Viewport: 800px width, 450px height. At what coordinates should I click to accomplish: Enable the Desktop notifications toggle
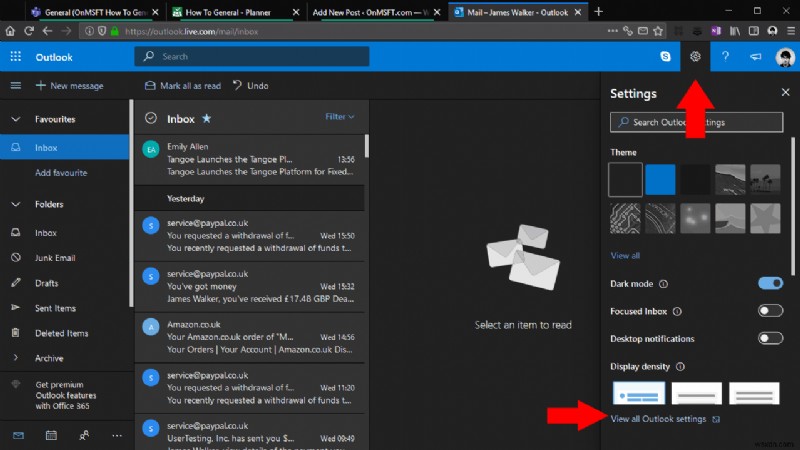pyautogui.click(x=770, y=338)
